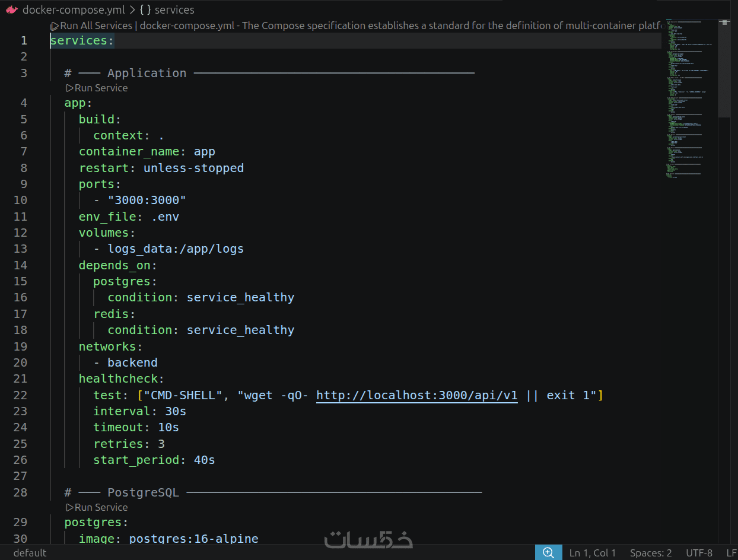Click the play icon above the app service
Viewport: 738px width, 560px height.
pos(69,88)
